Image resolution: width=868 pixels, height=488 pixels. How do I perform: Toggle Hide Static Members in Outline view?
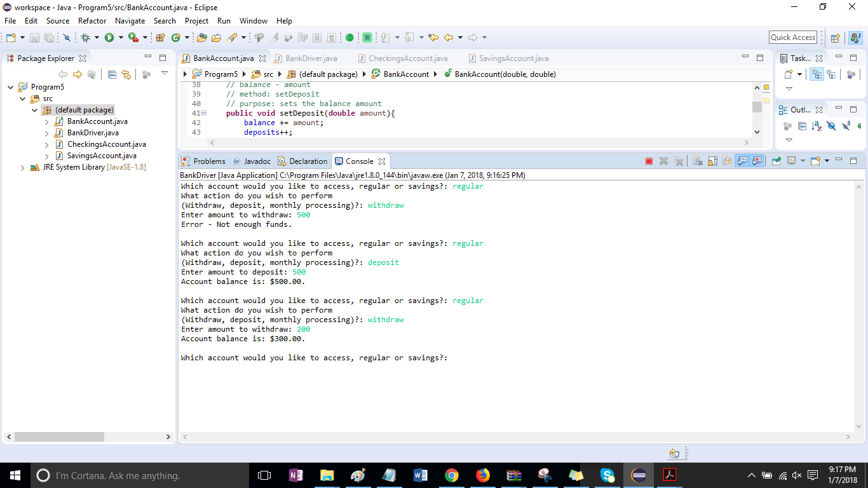coord(846,126)
